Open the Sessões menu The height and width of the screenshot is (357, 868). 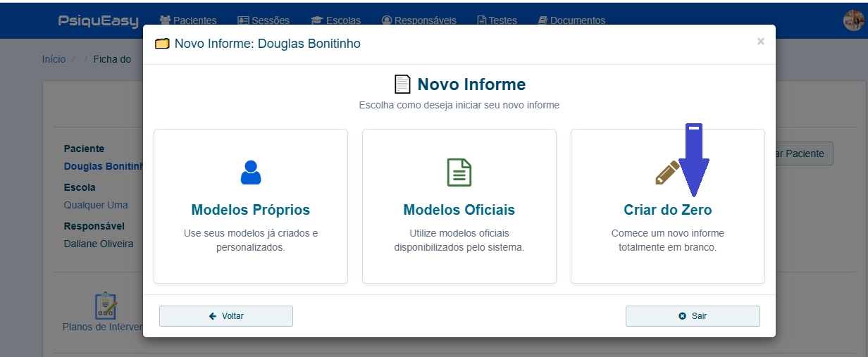click(263, 20)
